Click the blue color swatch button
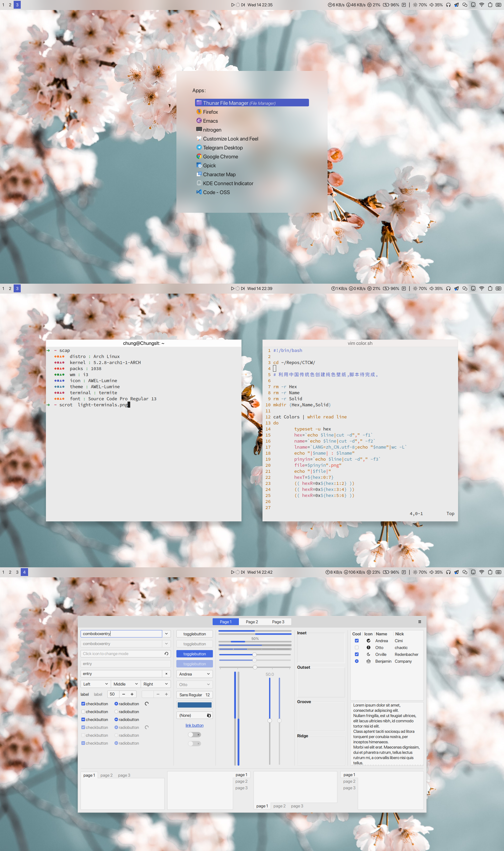Image resolution: width=504 pixels, height=851 pixels. point(194,705)
